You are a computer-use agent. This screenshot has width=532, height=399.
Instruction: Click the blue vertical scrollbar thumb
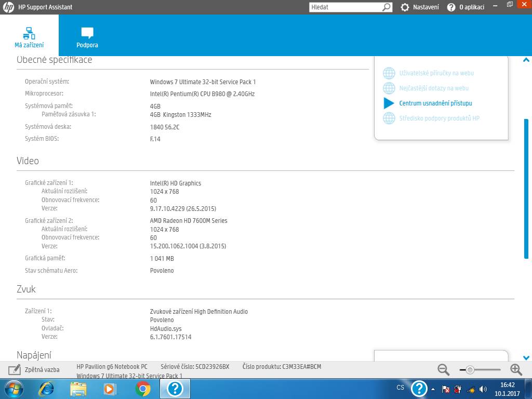tap(526, 189)
